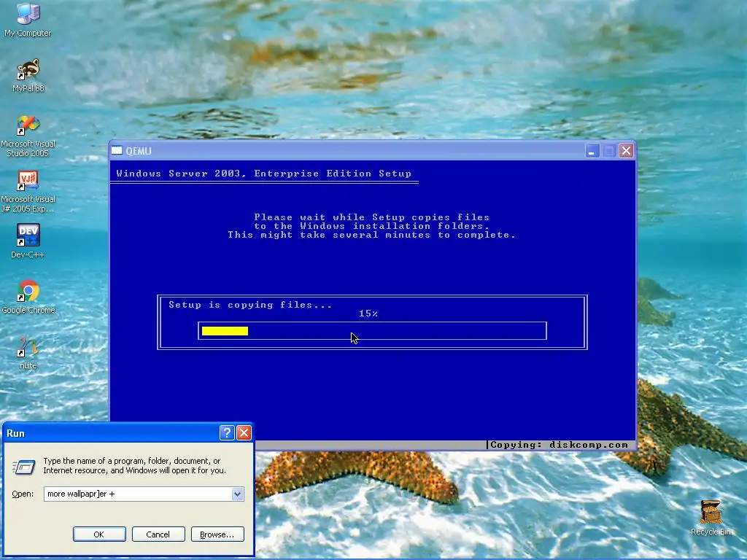Image resolution: width=747 pixels, height=560 pixels.
Task: Close the Run dialog with the X
Action: 244,433
